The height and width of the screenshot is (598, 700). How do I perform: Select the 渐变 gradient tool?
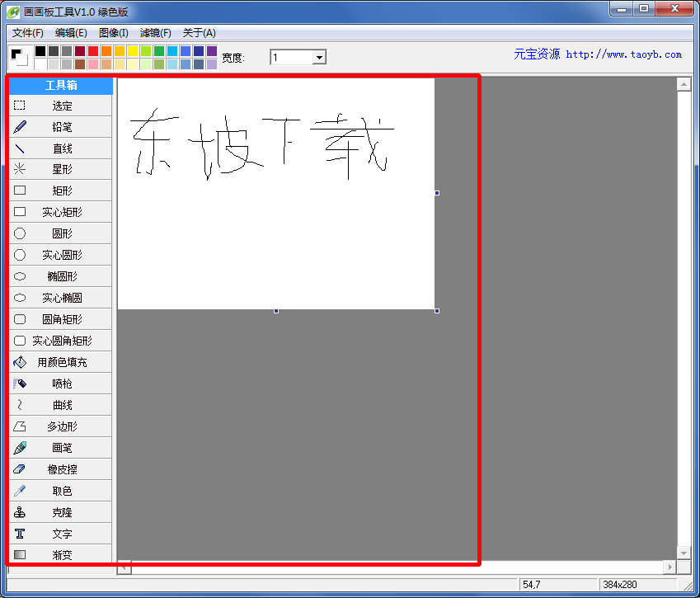60,554
